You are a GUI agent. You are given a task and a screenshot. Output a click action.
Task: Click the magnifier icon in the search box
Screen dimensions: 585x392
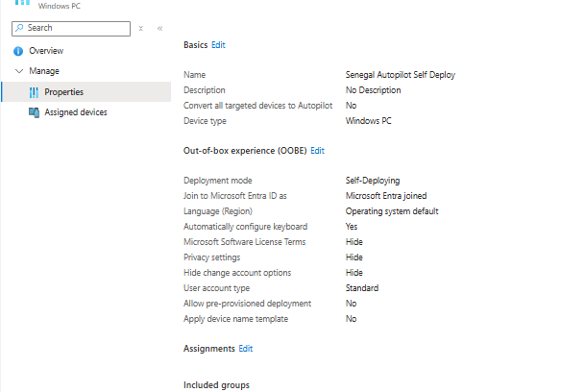pyautogui.click(x=20, y=28)
